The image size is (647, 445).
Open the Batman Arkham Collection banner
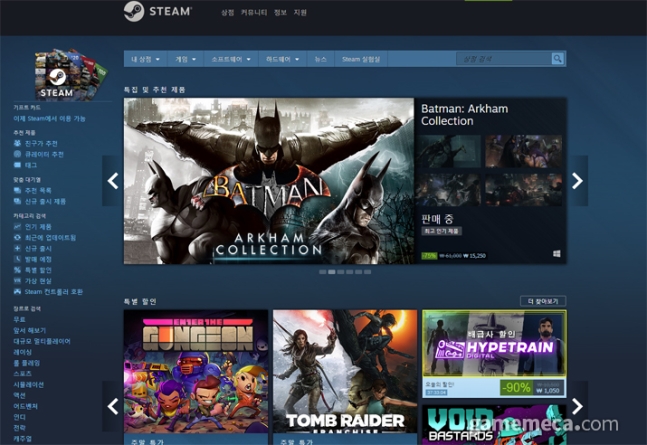click(x=269, y=181)
